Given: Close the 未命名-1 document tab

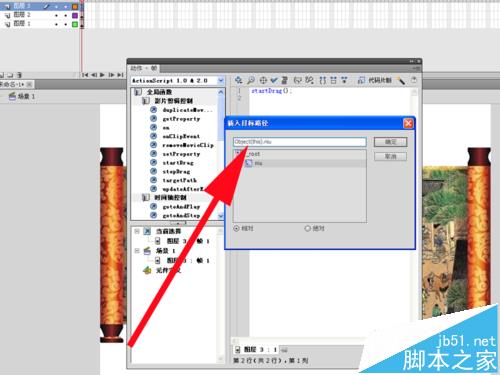Looking at the screenshot, I should tap(29, 84).
